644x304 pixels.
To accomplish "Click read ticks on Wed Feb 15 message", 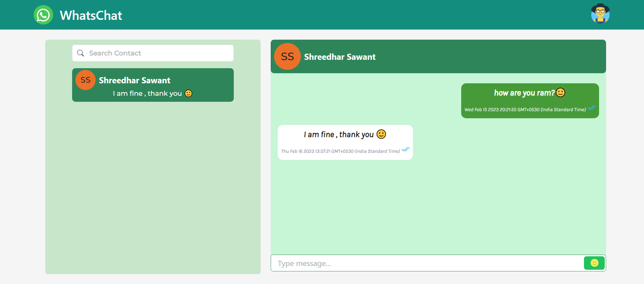I will [x=592, y=107].
